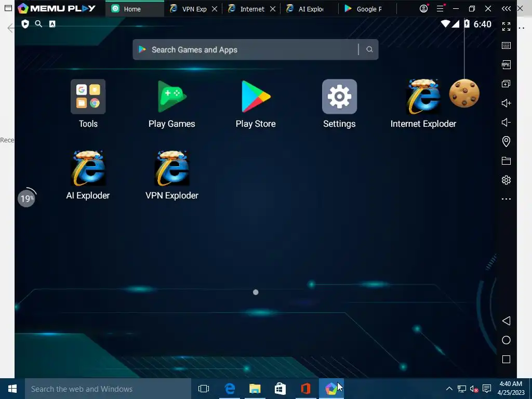Screen dimensions: 532x399
Task: Open Office from taskbar
Action: (305, 389)
